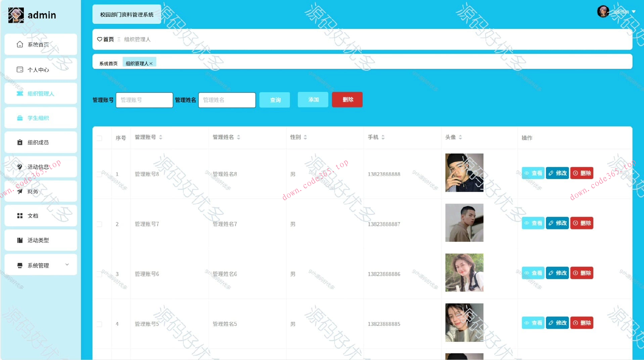Sort the table by 手机 column
This screenshot has width=644, height=360.
383,137
